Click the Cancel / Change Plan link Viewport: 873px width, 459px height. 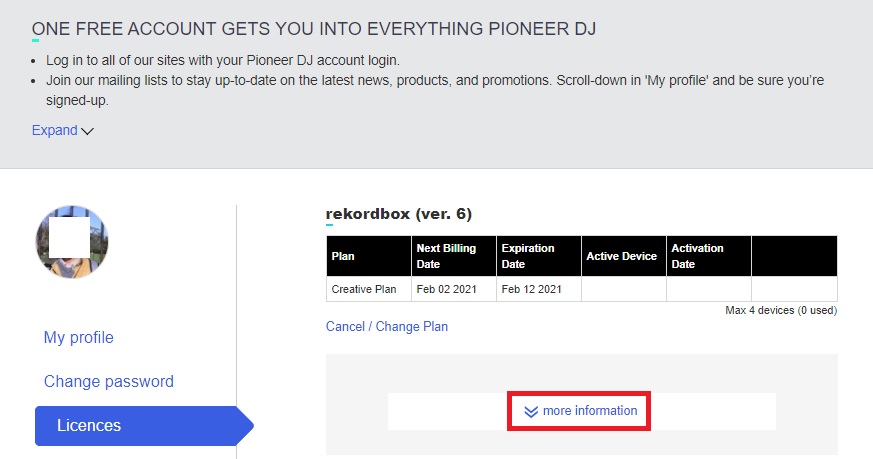tap(387, 326)
